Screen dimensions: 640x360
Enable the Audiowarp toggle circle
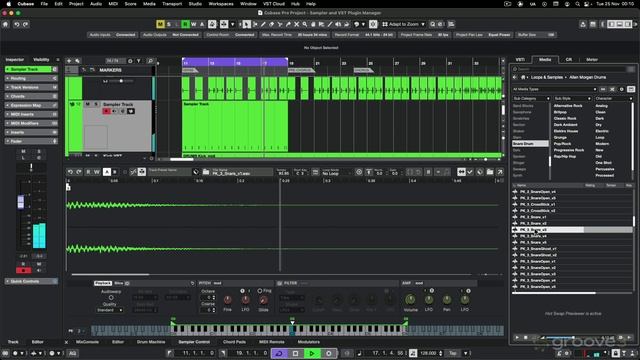click(x=111, y=298)
